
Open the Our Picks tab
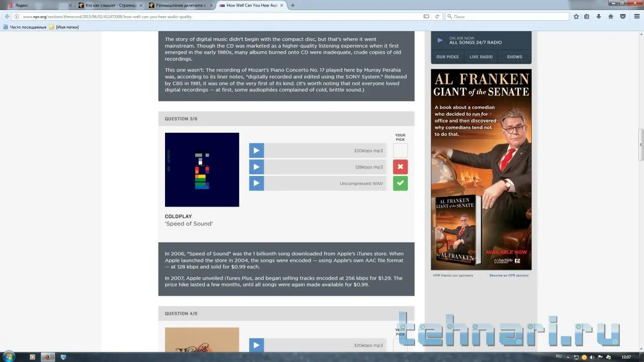point(447,57)
